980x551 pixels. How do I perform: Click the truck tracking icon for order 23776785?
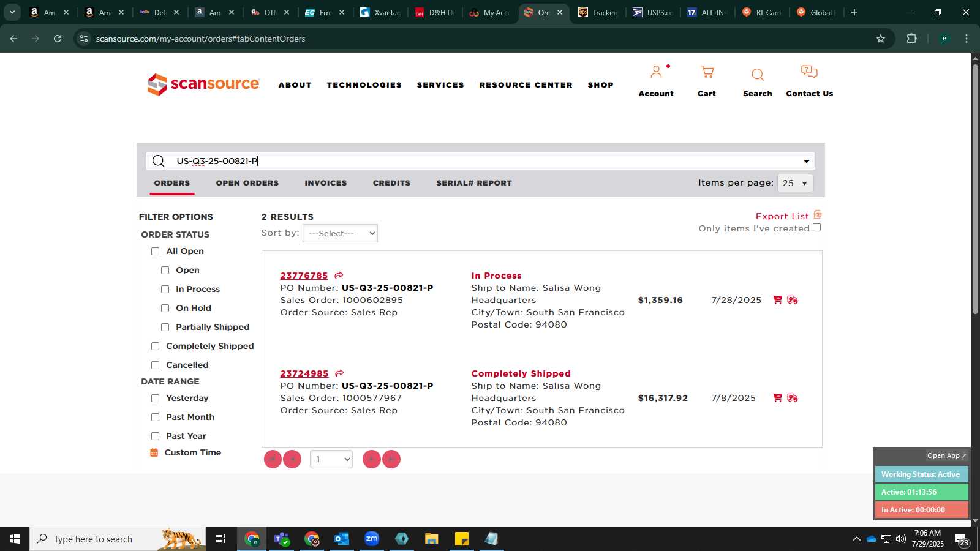(x=793, y=300)
